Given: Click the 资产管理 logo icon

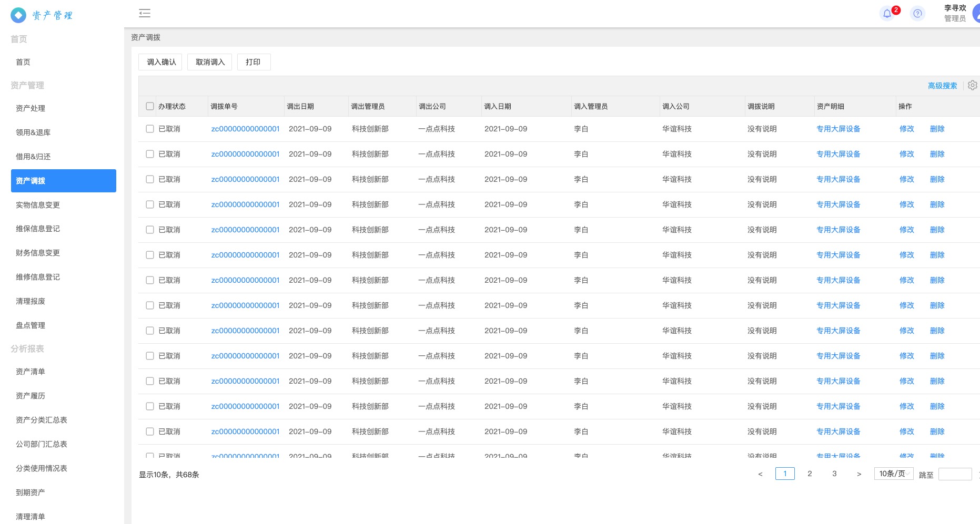Looking at the screenshot, I should point(18,15).
